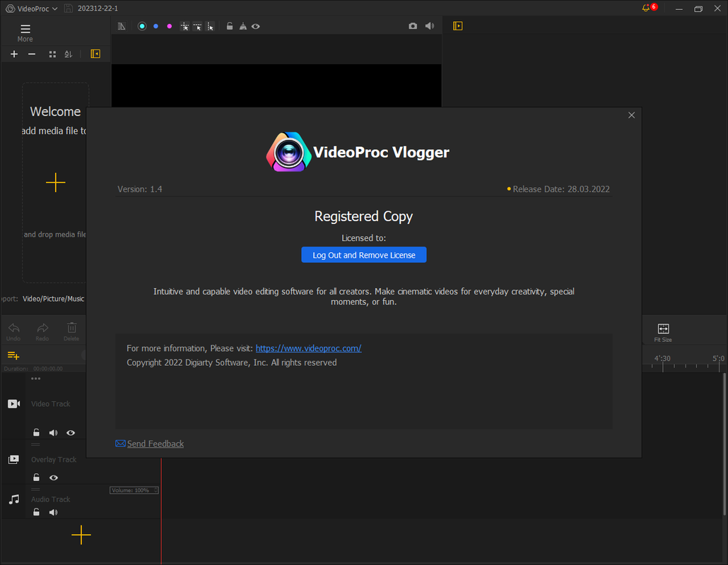Click the Audio Track music note icon
The width and height of the screenshot is (728, 565).
(14, 499)
